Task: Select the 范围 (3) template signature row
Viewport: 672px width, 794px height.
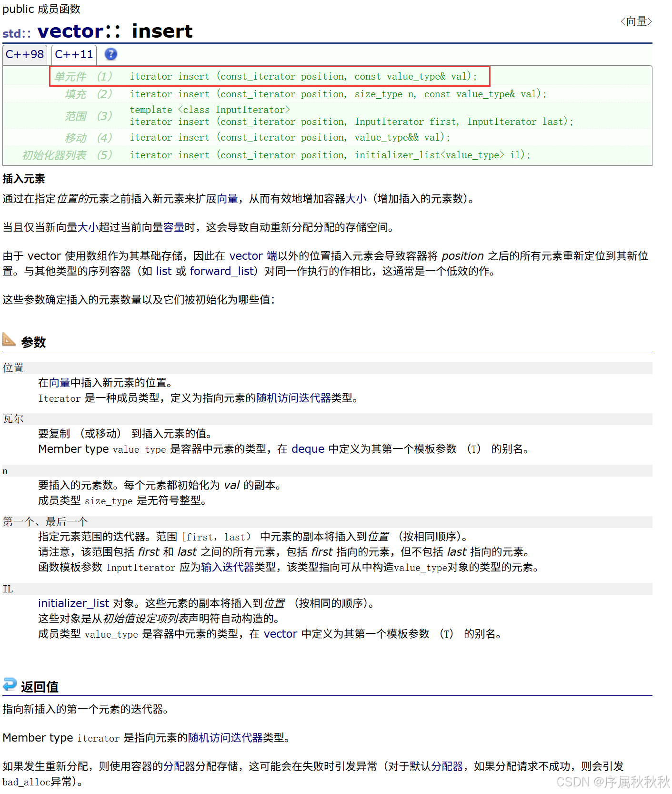Action: 327,116
